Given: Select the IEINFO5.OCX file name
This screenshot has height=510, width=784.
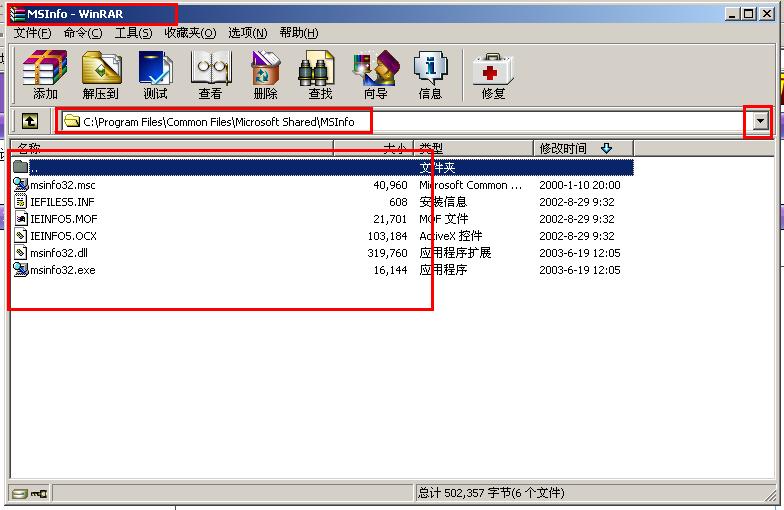Looking at the screenshot, I should pos(64,236).
